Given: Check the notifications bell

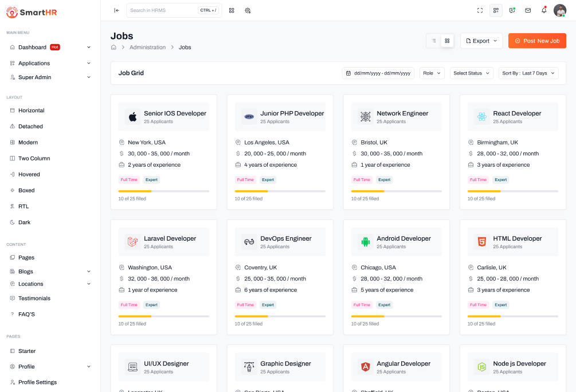Looking at the screenshot, I should point(544,10).
